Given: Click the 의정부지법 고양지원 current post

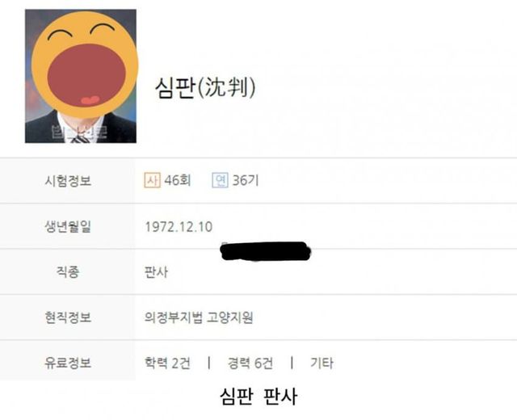Looking at the screenshot, I should (x=199, y=317).
